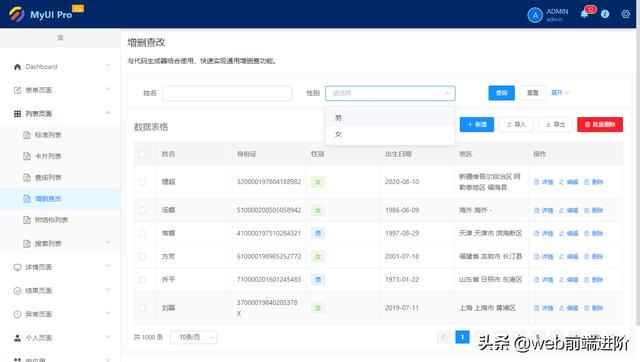The image size is (640, 362).
Task: Check the row with ID 710000201601245483
Action: click(x=142, y=280)
